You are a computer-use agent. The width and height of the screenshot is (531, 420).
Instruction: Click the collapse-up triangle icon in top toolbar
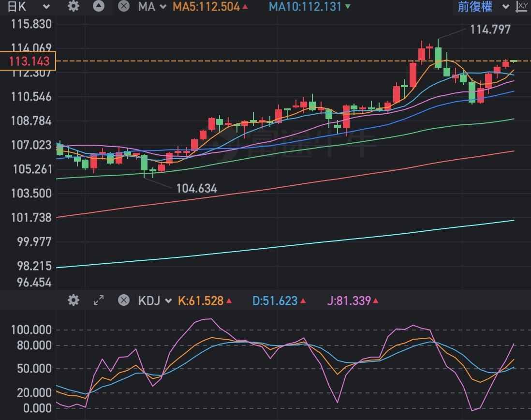(x=99, y=6)
